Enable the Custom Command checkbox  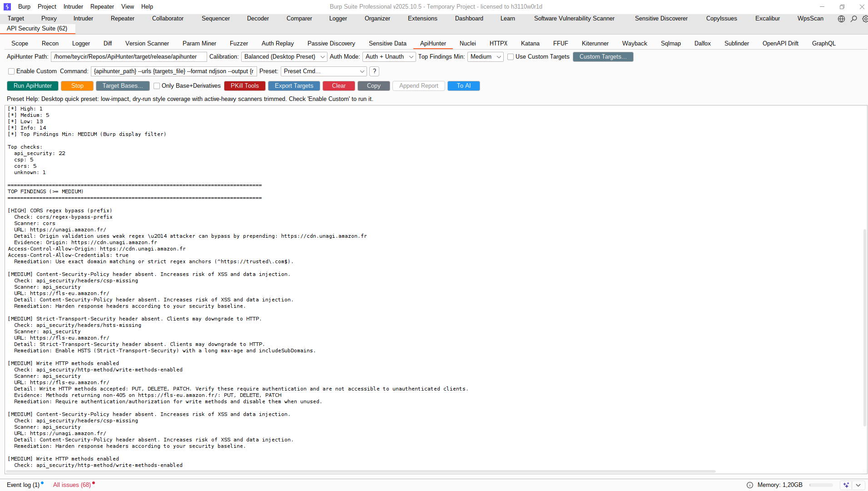click(x=11, y=71)
